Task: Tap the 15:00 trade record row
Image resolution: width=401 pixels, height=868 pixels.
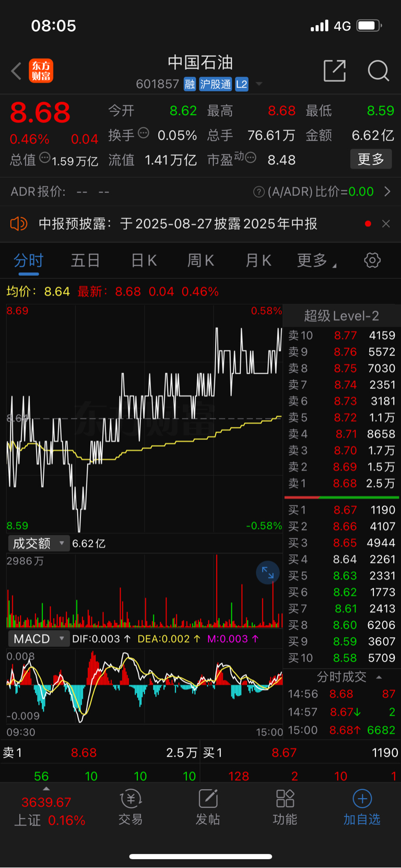Action: [x=341, y=730]
